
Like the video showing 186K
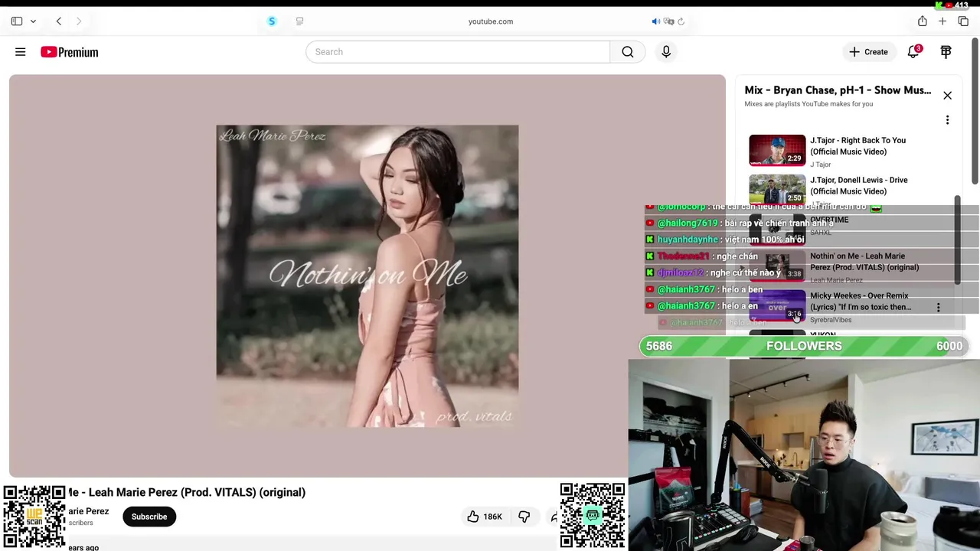point(485,517)
